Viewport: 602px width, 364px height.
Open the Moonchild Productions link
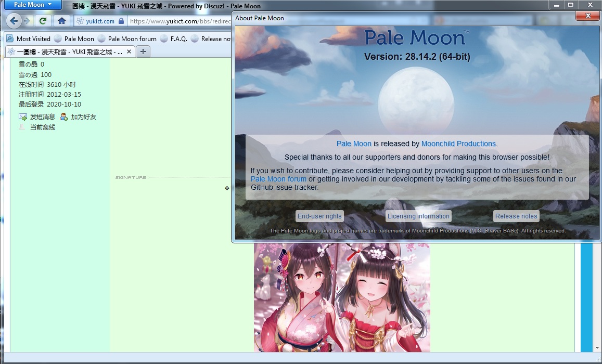[458, 144]
